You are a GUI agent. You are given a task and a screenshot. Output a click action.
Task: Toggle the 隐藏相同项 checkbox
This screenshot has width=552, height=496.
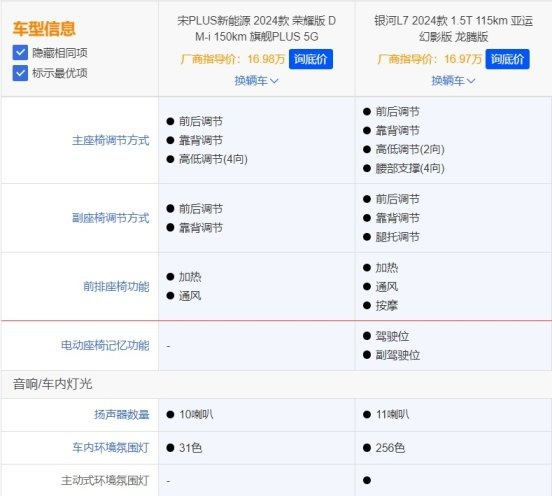pyautogui.click(x=20, y=53)
